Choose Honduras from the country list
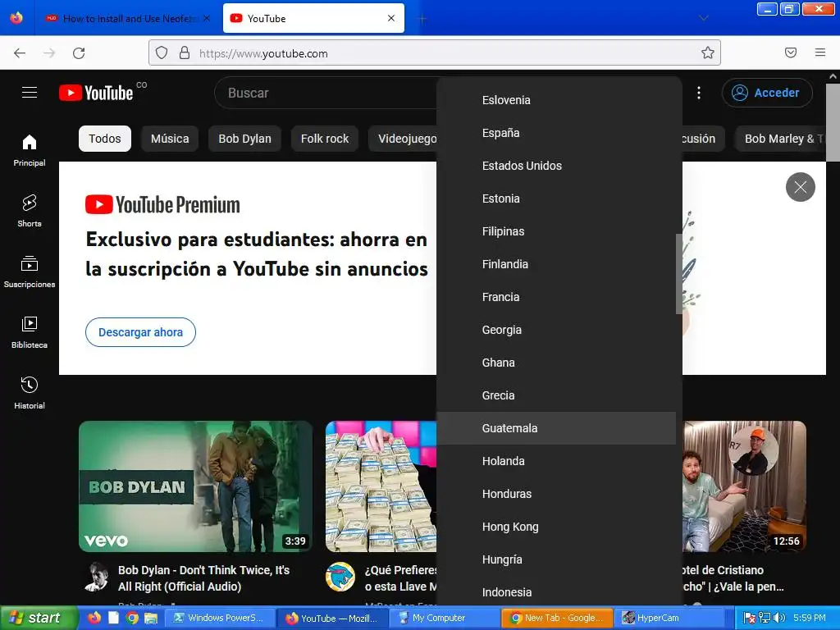Screen dimensions: 840x630 point(556,494)
